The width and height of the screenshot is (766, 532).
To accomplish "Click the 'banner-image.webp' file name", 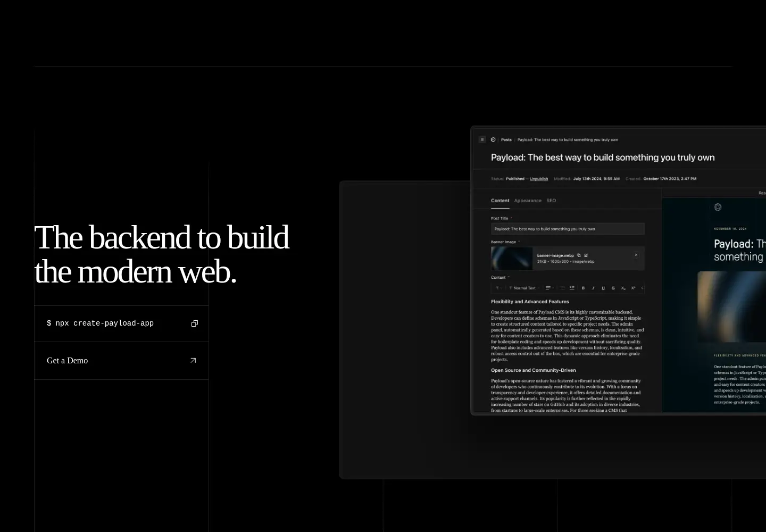I will click(x=555, y=255).
